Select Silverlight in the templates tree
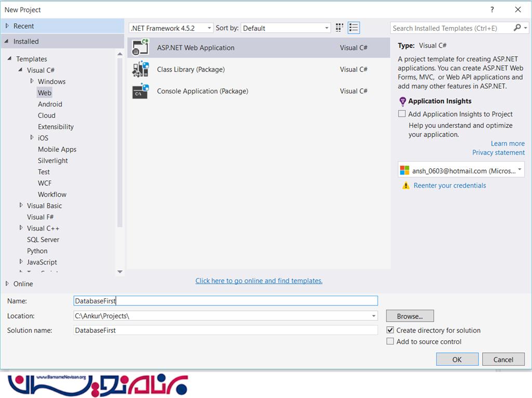 [x=53, y=161]
